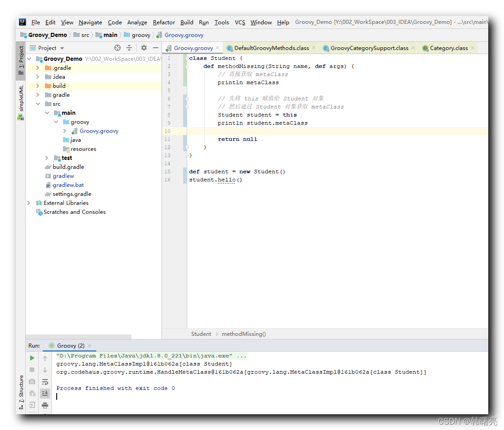Select Scratches and Consoles
Viewport: 504px width, 430px height.
click(x=75, y=212)
